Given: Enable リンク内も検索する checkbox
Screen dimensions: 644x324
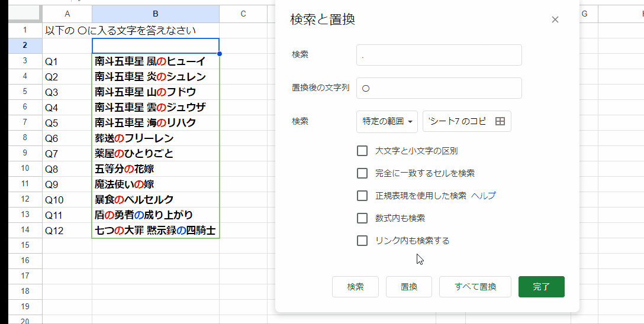Looking at the screenshot, I should point(362,241).
